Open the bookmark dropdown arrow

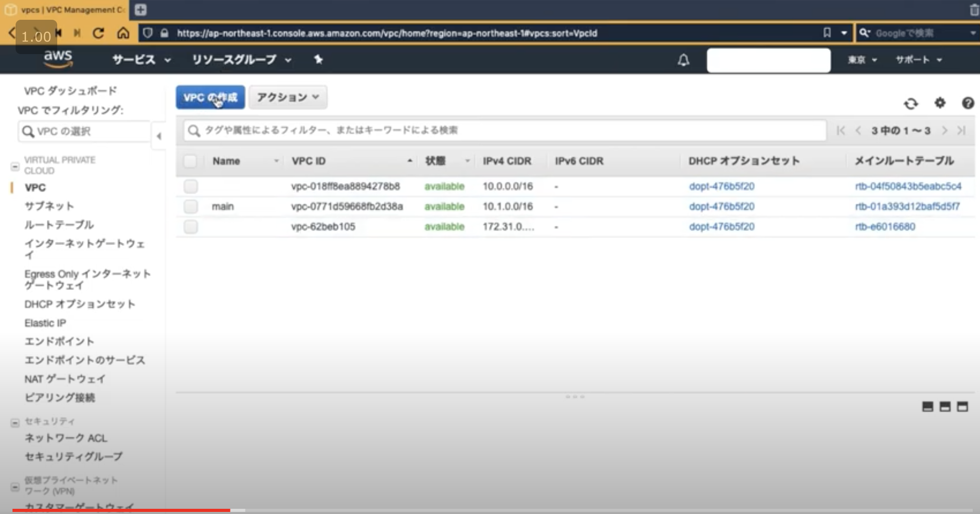(x=844, y=33)
